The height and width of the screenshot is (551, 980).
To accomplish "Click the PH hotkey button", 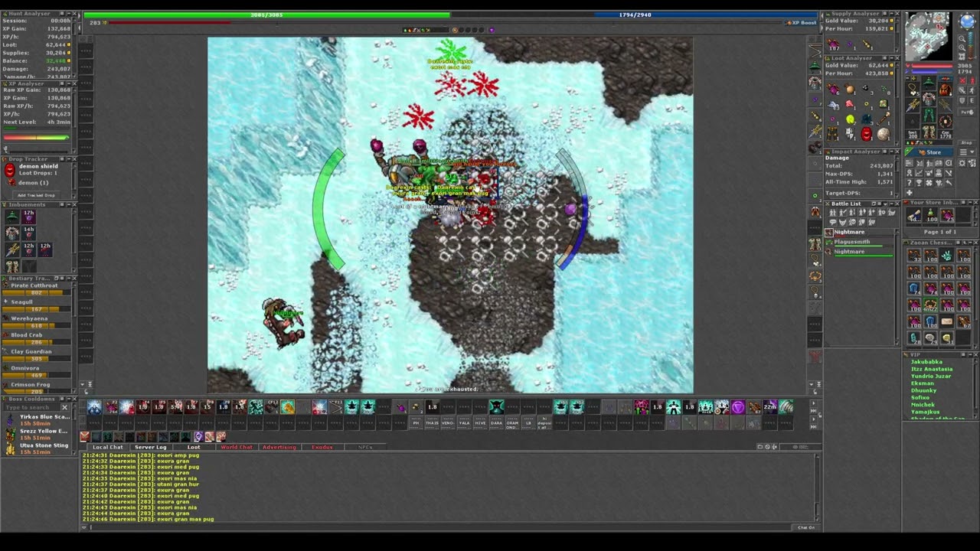I will pyautogui.click(x=416, y=422).
